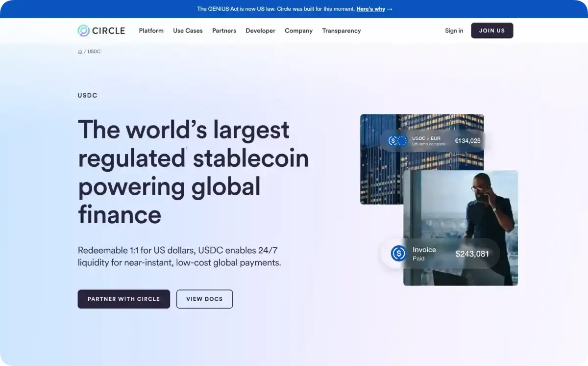Viewport: 588px width, 366px height.
Task: Click the Circle logo icon
Action: pos(84,30)
